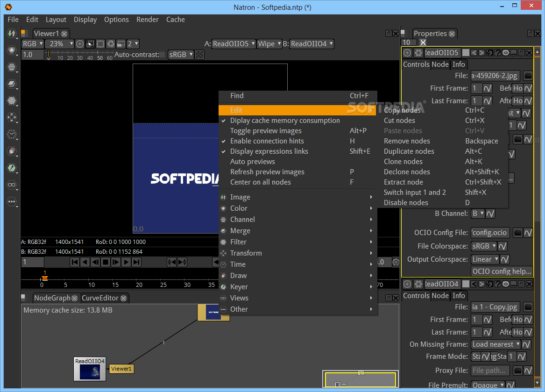Open the Time nodes toolbar button
Viewport: 545px width, 392px height.
click(12, 134)
